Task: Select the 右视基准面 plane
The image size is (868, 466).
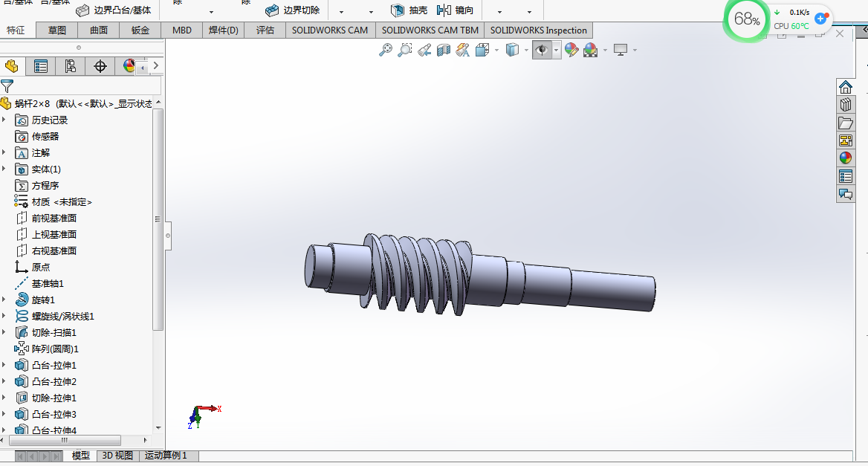Action: tap(47, 250)
